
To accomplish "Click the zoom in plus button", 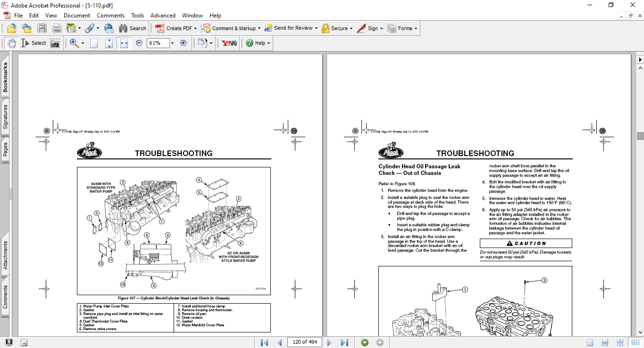I will 184,43.
